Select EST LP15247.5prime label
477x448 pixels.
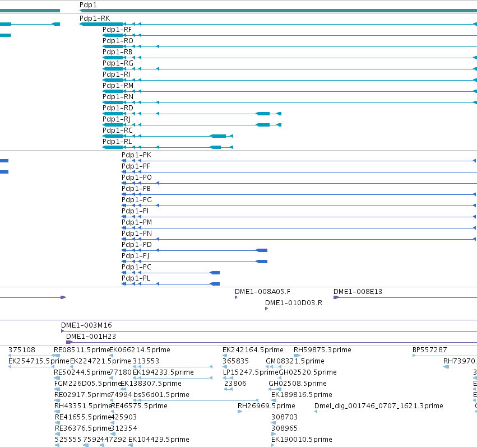[251, 372]
